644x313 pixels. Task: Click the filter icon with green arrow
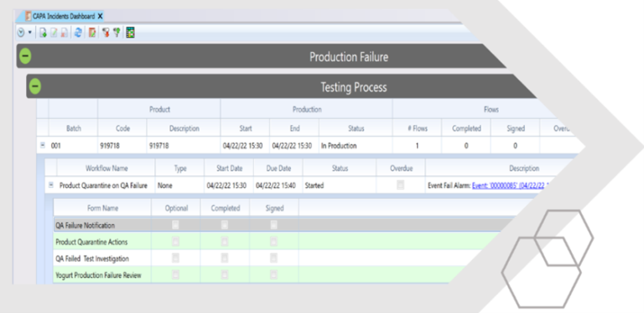pos(117,33)
